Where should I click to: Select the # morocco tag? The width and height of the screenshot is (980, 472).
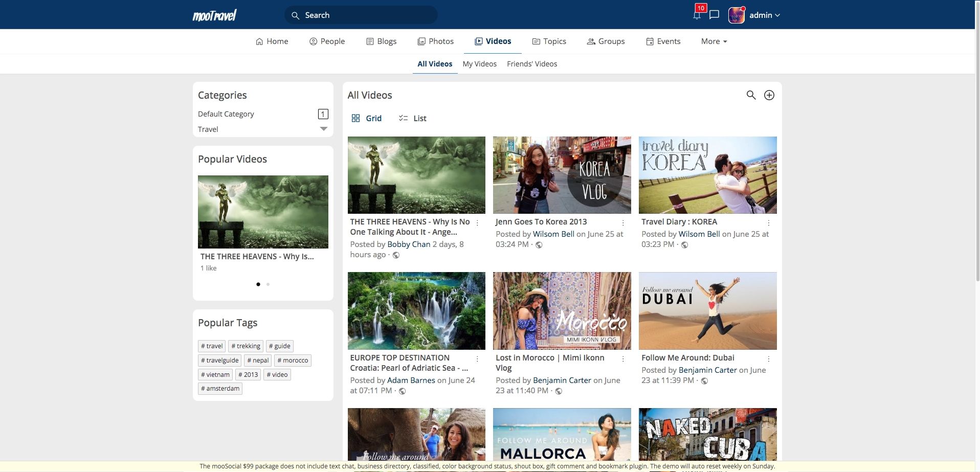point(293,360)
